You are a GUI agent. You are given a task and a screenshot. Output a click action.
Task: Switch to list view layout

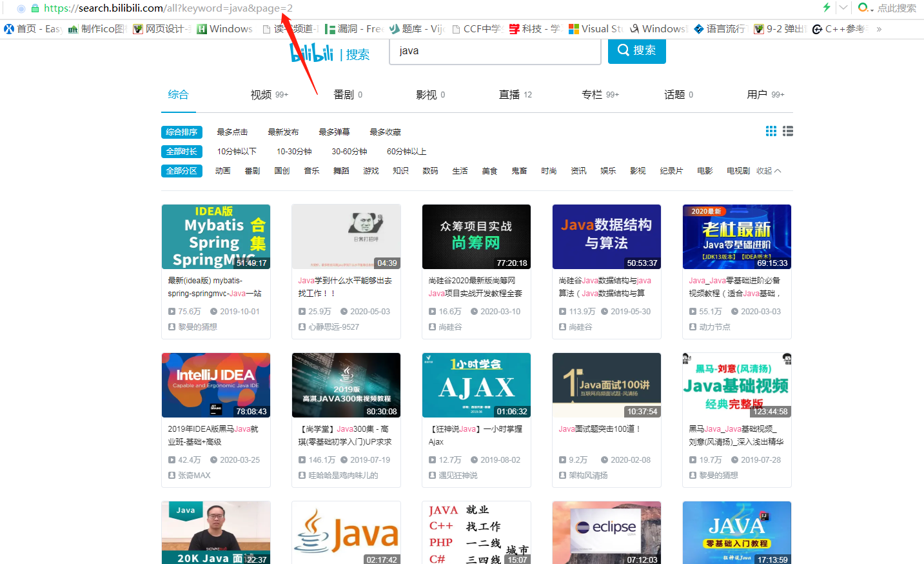click(787, 131)
